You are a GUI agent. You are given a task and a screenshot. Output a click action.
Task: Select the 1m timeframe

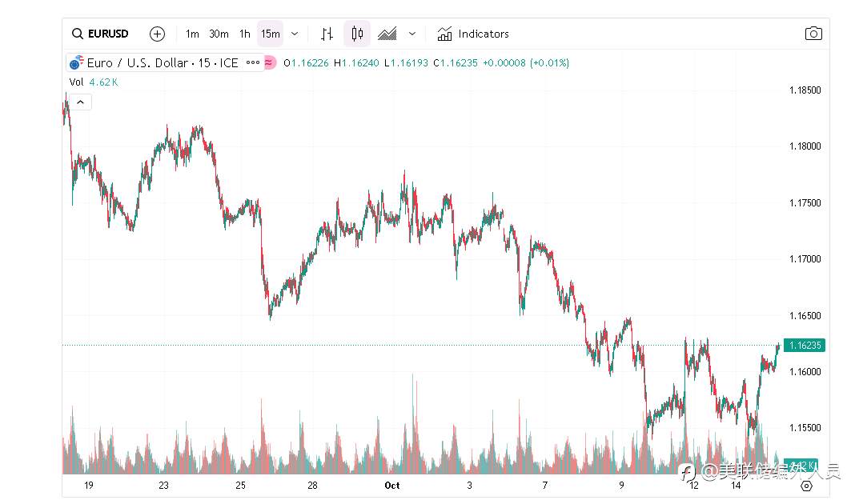tap(192, 34)
